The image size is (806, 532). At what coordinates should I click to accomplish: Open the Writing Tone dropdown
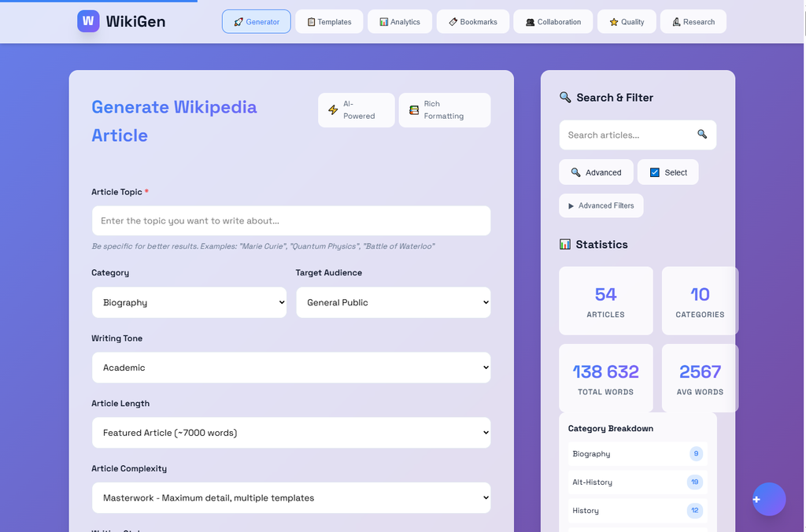pyautogui.click(x=290, y=368)
